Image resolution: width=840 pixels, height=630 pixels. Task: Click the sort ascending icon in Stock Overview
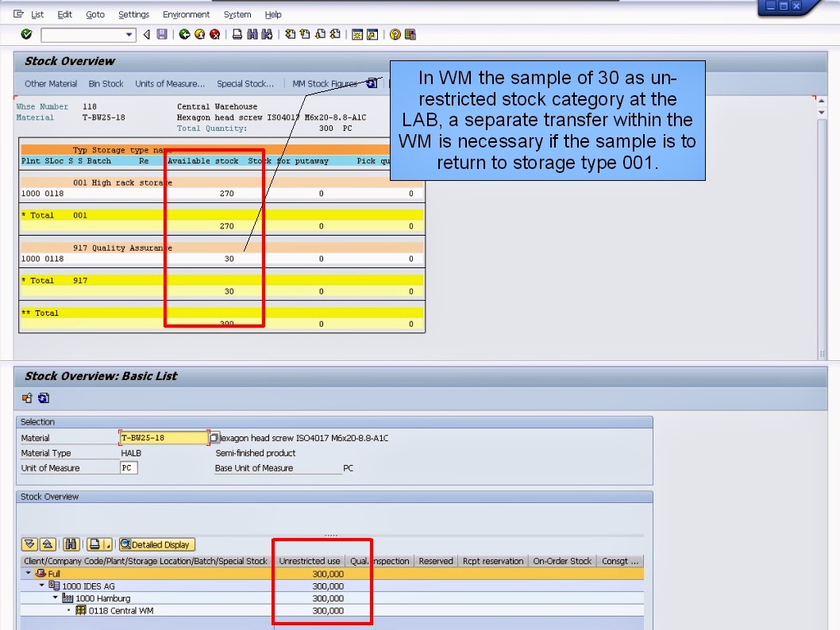48,544
